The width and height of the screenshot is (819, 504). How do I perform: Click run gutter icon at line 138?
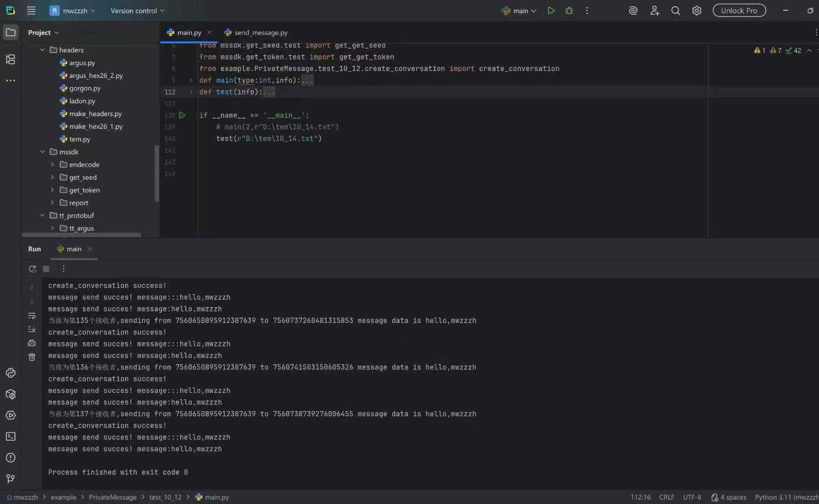coord(182,115)
